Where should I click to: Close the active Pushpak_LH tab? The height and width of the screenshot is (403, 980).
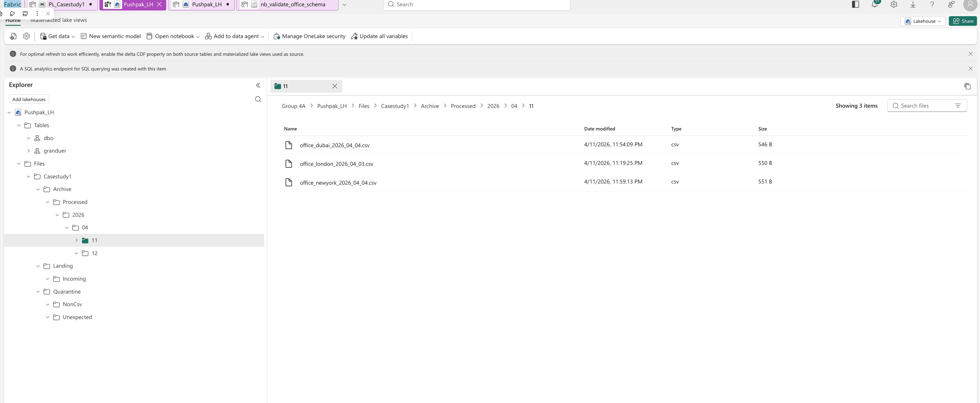[159, 4]
